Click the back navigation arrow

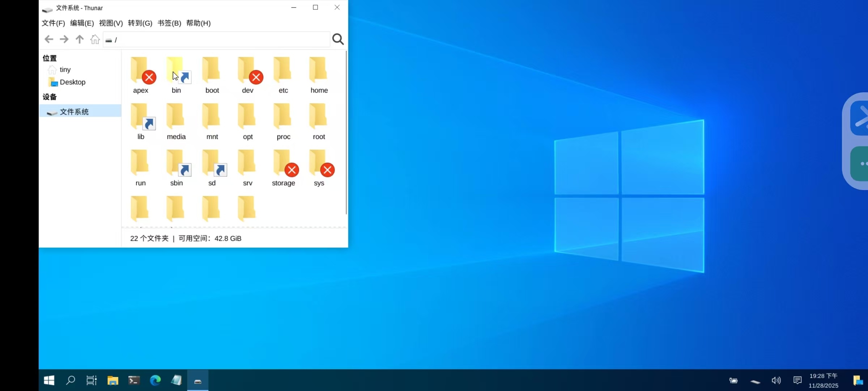[49, 39]
